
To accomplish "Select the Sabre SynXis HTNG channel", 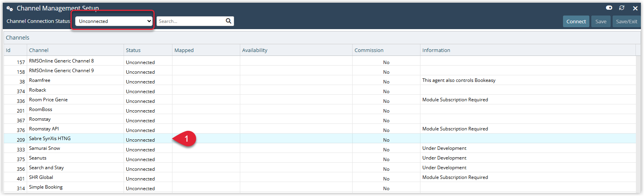I will coord(320,139).
